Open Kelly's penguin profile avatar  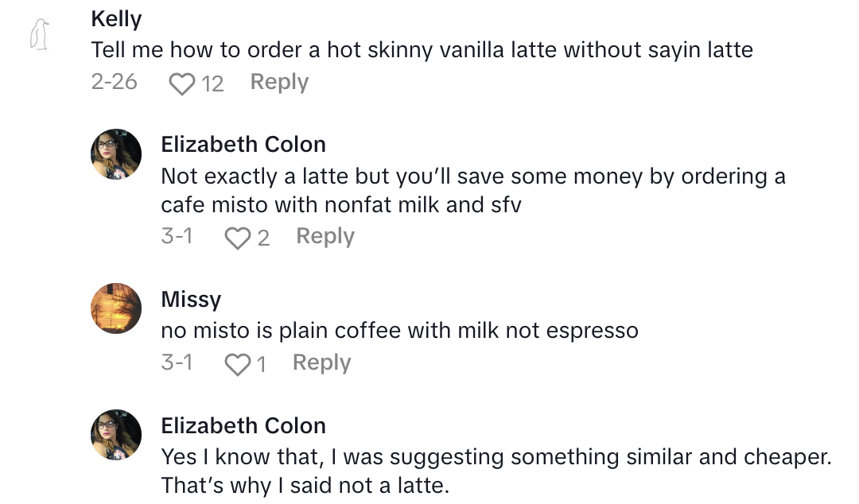pos(40,37)
